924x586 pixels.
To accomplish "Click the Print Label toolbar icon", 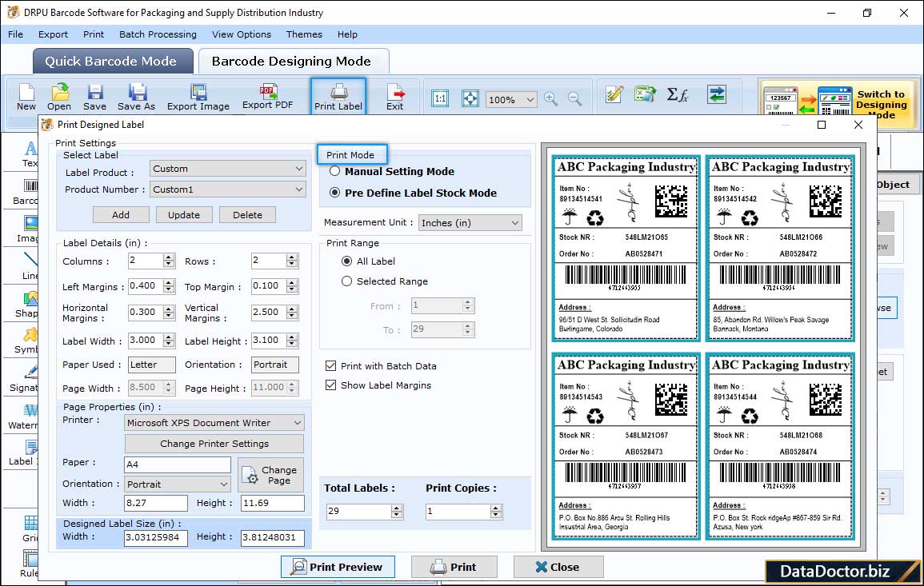I will pos(338,97).
